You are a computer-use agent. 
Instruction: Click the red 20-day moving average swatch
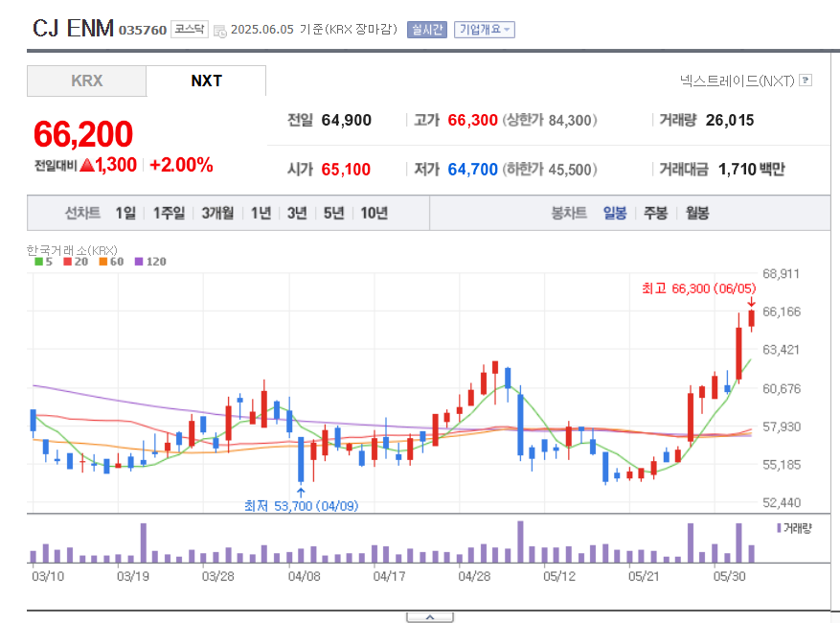(x=67, y=262)
